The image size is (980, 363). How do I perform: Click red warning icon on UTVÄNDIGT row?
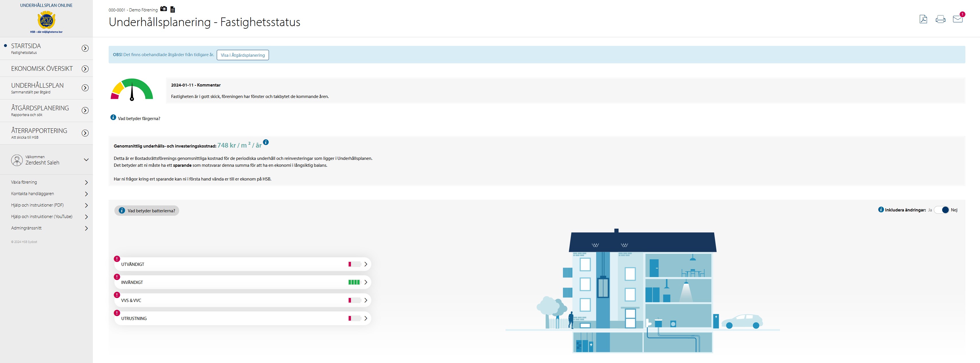pos(117,259)
